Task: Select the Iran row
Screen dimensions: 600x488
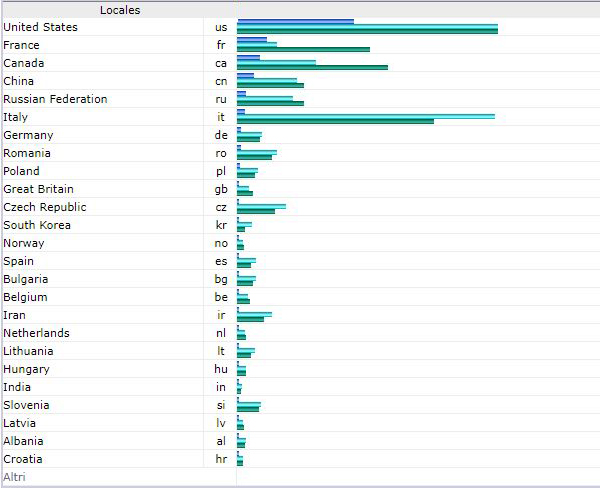Action: click(x=300, y=315)
